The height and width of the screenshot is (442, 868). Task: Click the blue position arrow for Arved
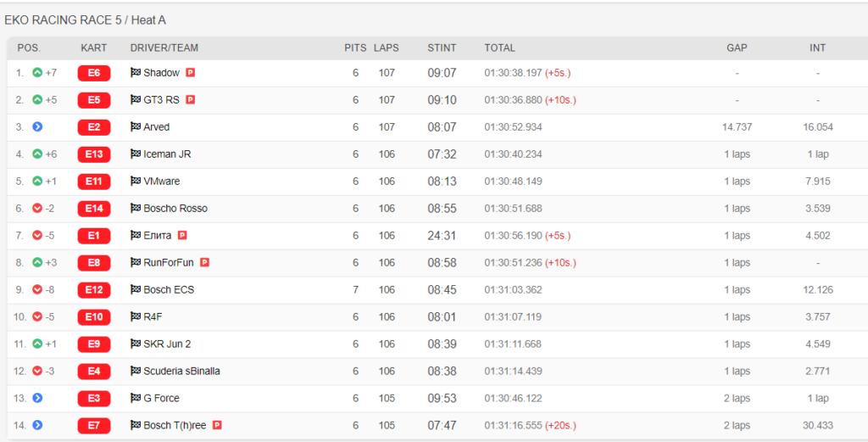37,127
